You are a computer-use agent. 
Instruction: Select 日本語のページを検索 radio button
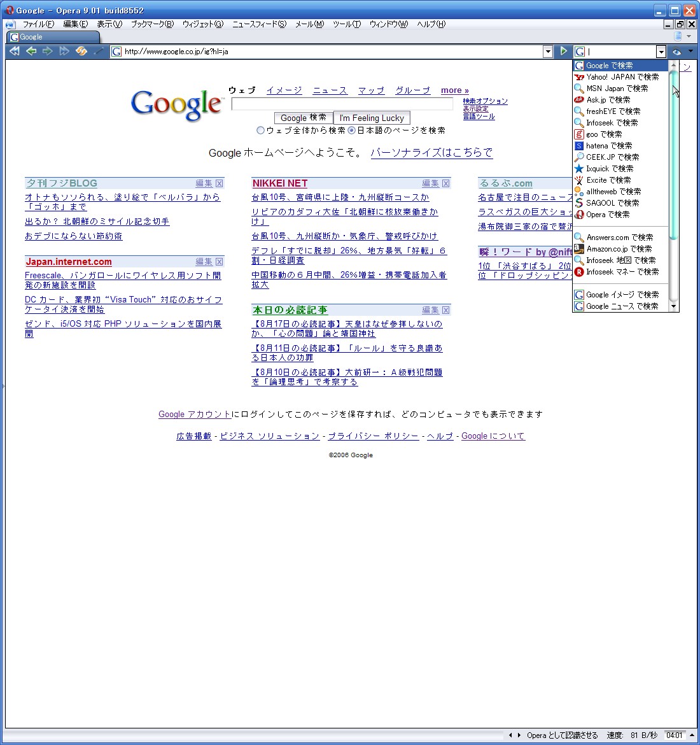coord(351,130)
